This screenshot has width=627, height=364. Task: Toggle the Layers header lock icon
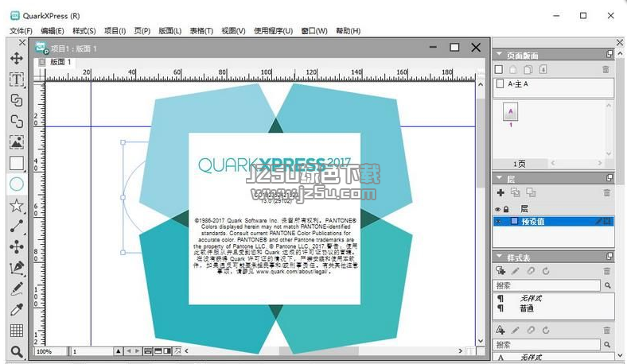point(506,209)
